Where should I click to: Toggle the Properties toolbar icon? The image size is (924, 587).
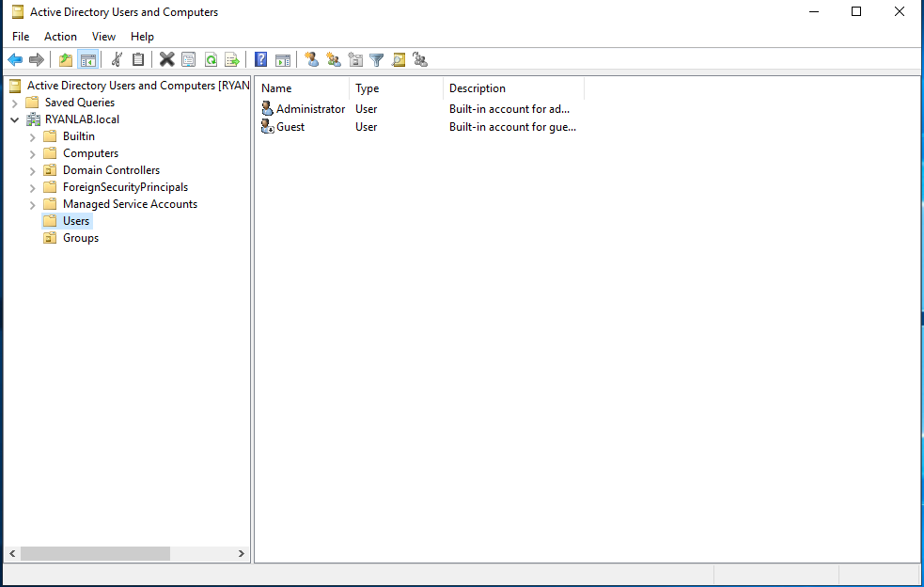188,59
